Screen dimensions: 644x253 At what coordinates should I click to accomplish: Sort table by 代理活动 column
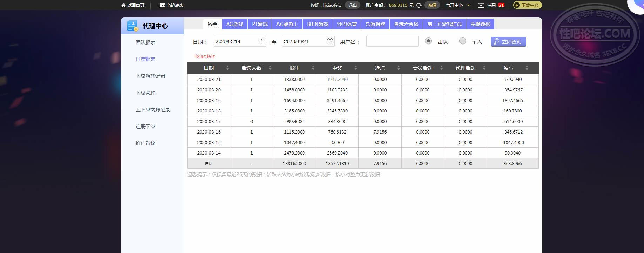point(484,68)
